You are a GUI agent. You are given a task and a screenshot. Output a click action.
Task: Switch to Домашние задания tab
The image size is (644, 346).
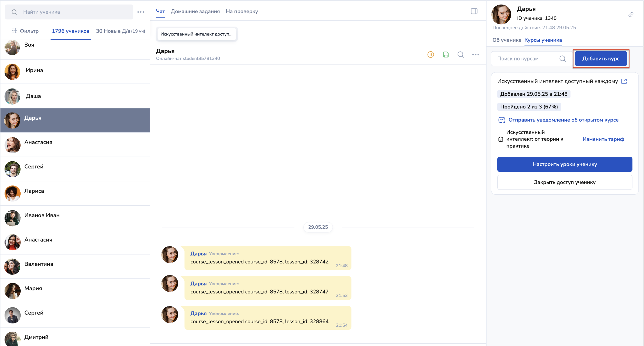coord(195,12)
